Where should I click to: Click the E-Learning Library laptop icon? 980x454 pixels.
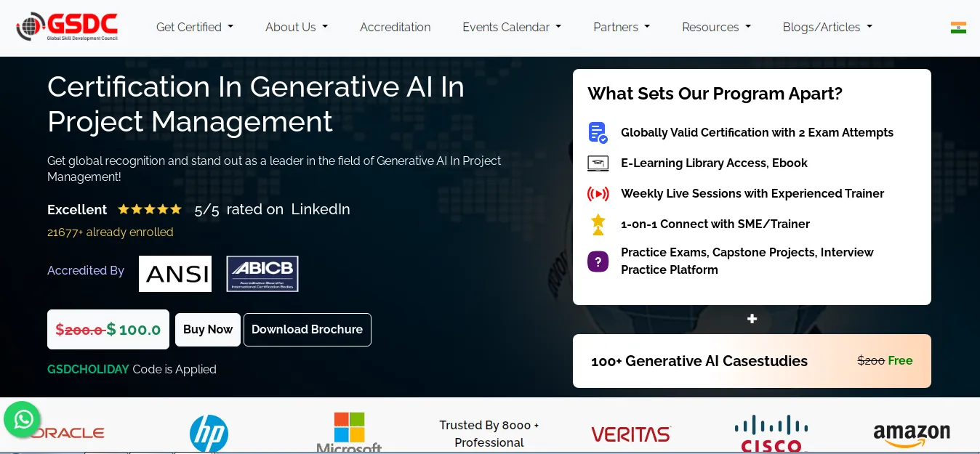click(x=598, y=163)
